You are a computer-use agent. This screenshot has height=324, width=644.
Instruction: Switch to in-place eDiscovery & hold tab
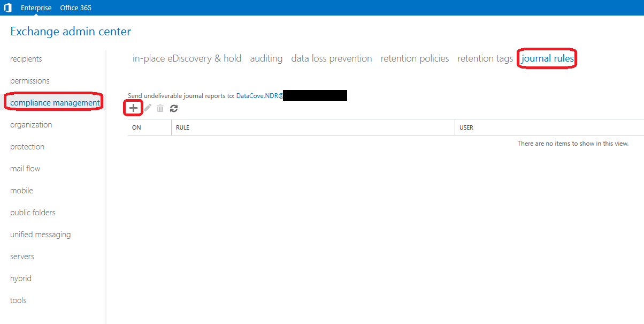click(187, 58)
